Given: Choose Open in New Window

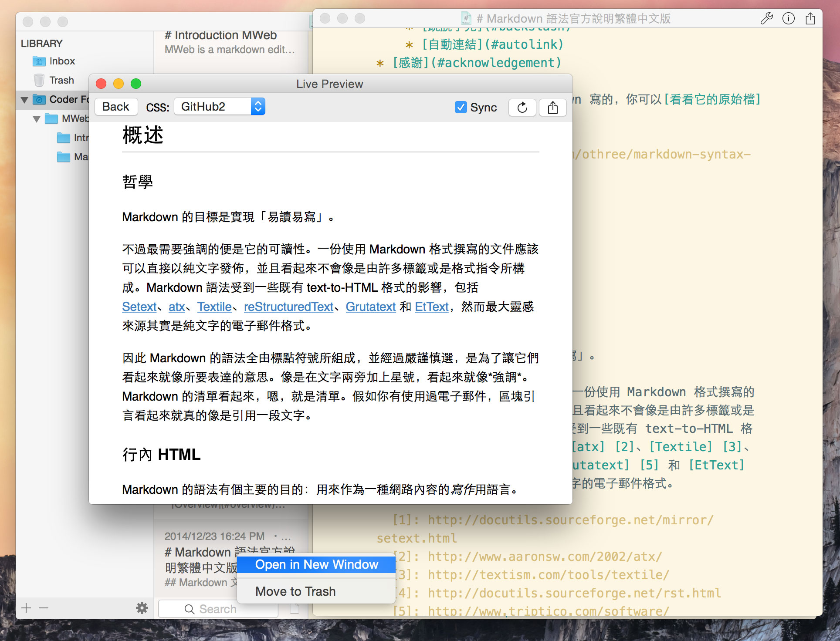Looking at the screenshot, I should (x=316, y=564).
